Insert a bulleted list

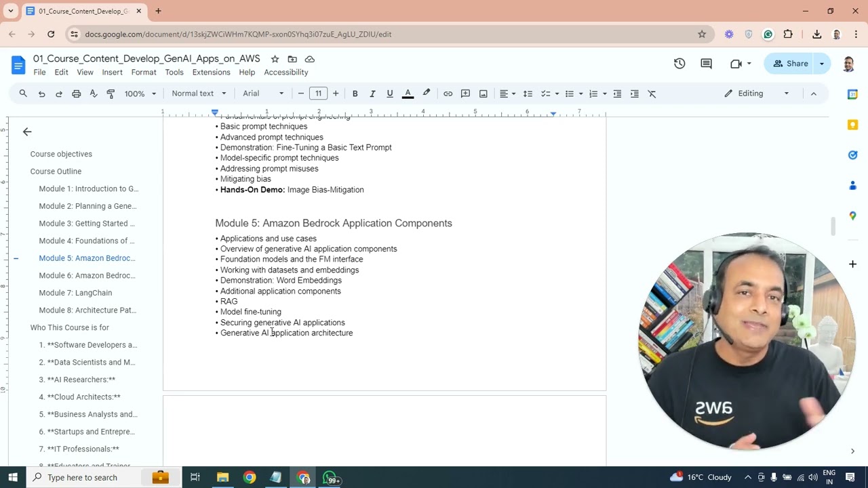570,94
